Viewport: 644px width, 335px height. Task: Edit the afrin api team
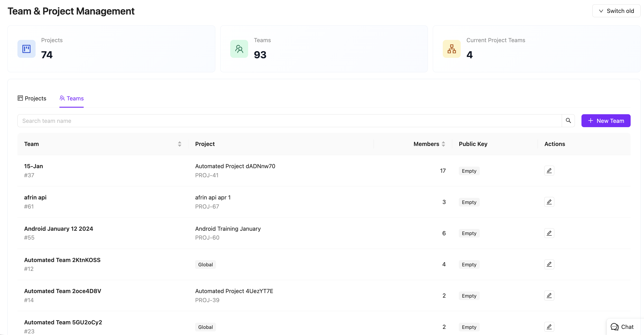[x=549, y=202]
